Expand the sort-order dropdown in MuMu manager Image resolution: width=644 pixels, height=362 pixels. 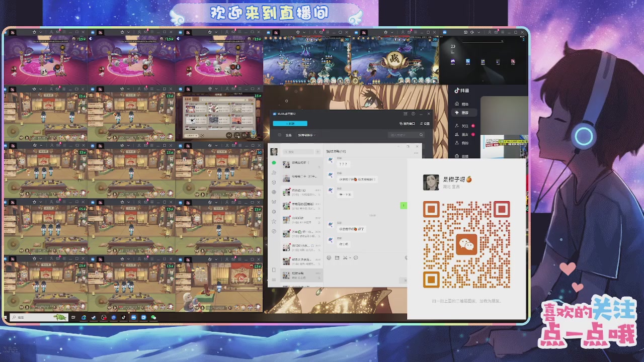[307, 135]
